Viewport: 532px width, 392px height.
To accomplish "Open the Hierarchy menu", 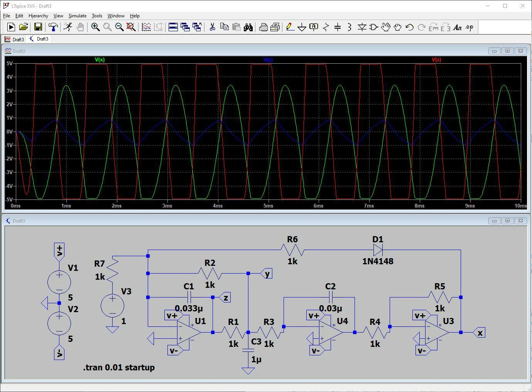I will [x=38, y=16].
